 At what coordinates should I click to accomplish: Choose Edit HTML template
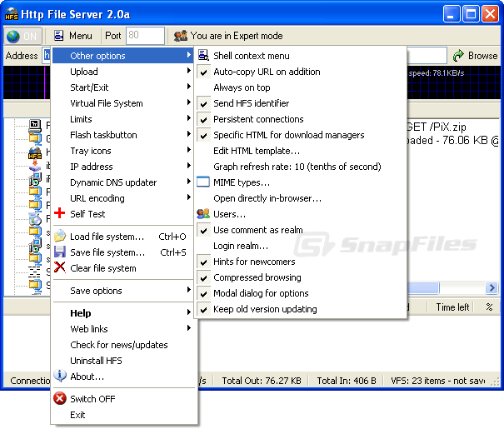301,151
